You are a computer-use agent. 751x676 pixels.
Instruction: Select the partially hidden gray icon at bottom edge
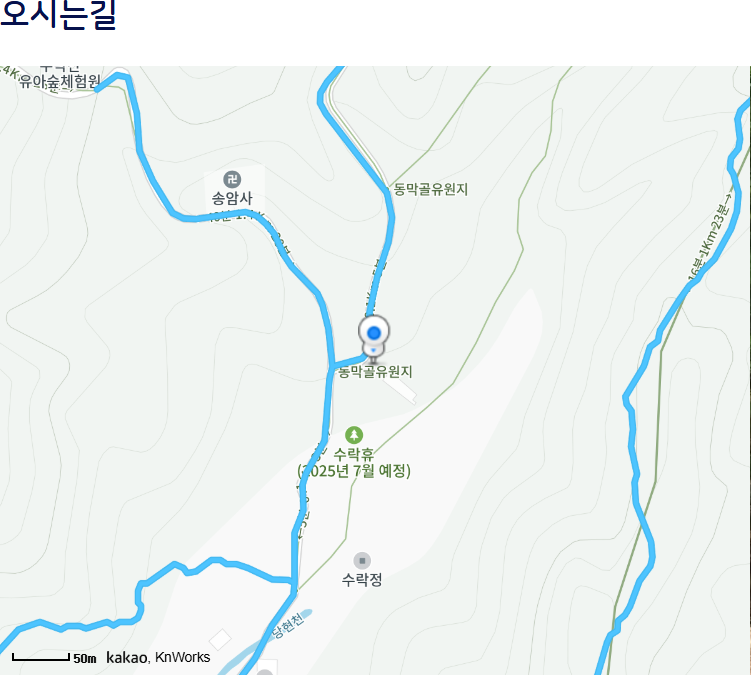pos(265,672)
